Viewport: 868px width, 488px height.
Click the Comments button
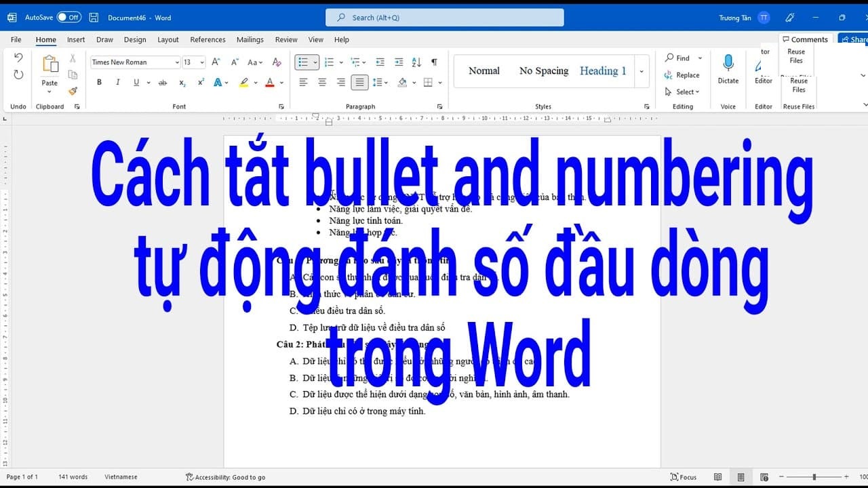coord(805,39)
